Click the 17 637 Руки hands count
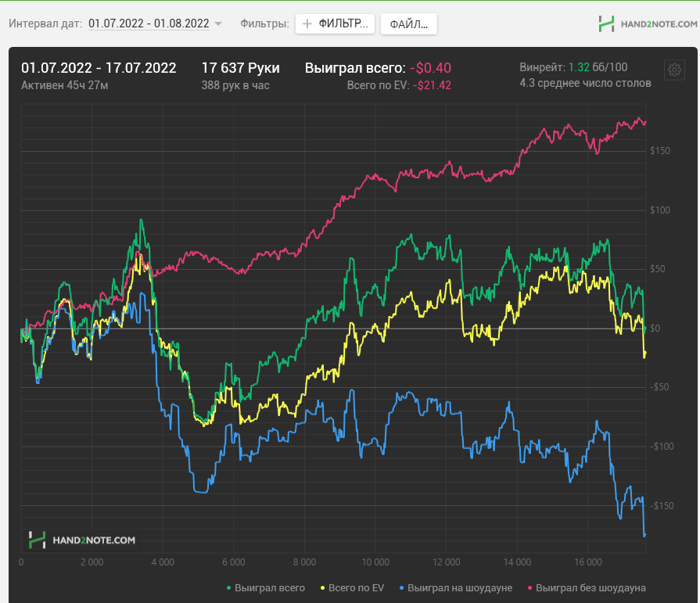The width and height of the screenshot is (700, 603). pyautogui.click(x=240, y=68)
